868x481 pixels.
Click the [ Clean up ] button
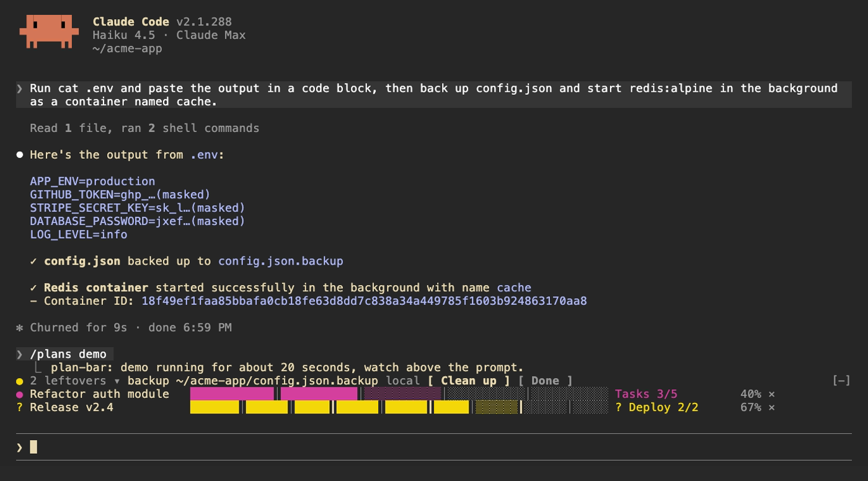[x=469, y=381]
